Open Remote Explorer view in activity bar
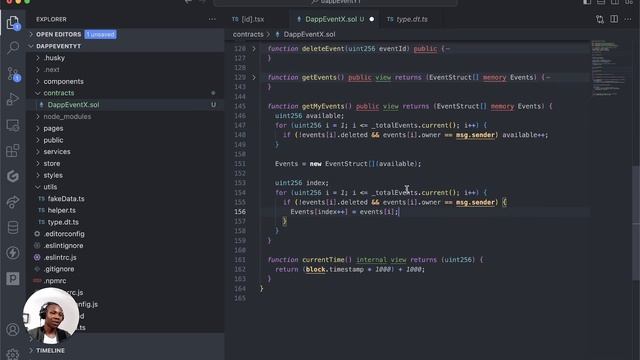This screenshot has width=640, height=360. click(13, 125)
